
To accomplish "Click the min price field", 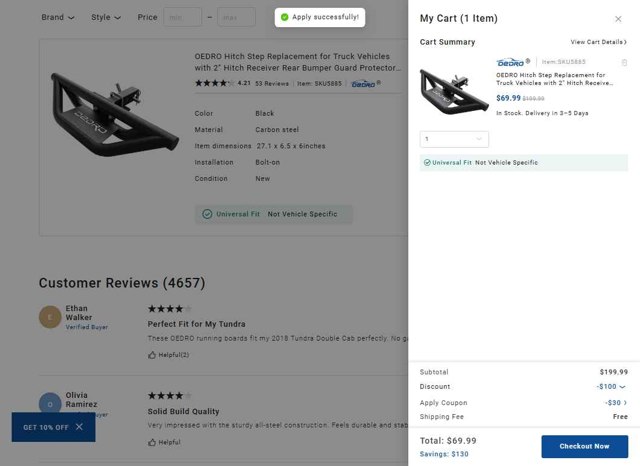I will click(182, 17).
